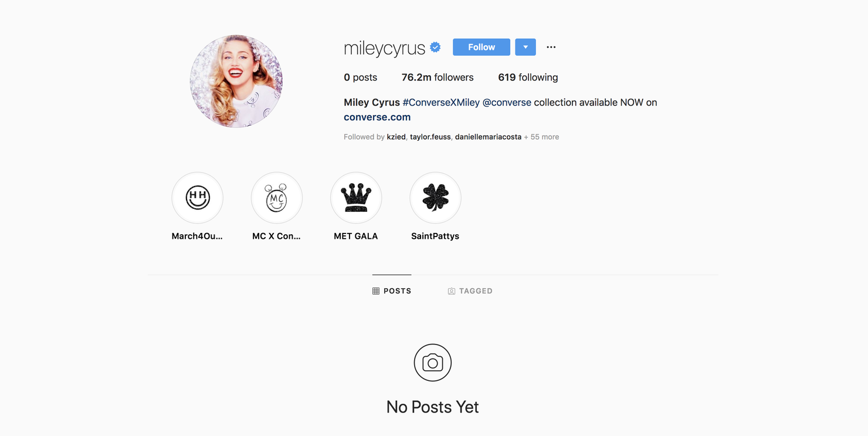The image size is (868, 436).
Task: Open the #ConverseXMiley hashtag link
Action: click(441, 102)
